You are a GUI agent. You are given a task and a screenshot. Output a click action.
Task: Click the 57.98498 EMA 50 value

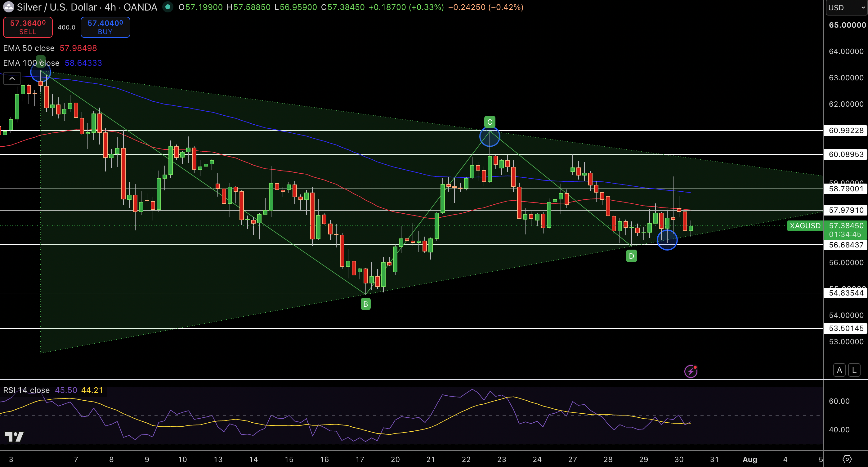pyautogui.click(x=78, y=48)
